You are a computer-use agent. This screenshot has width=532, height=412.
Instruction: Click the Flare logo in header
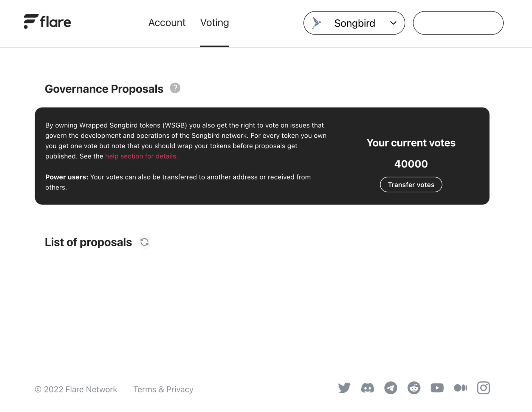coord(47,22)
